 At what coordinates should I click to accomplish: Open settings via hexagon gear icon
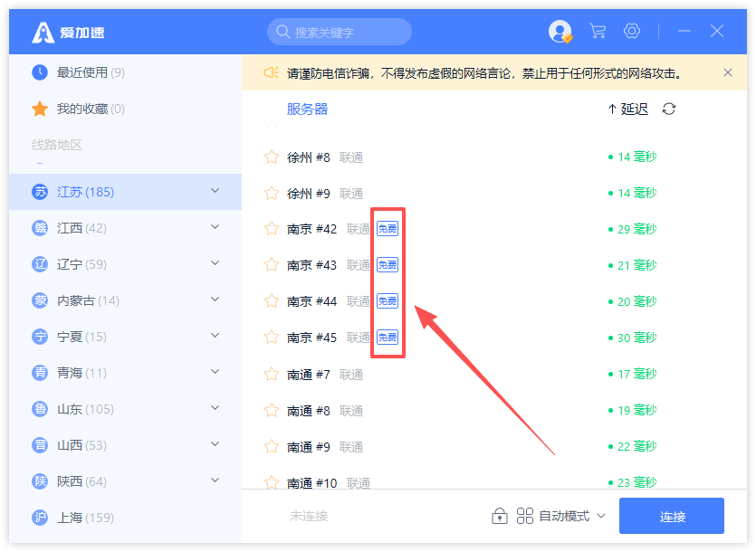(632, 32)
